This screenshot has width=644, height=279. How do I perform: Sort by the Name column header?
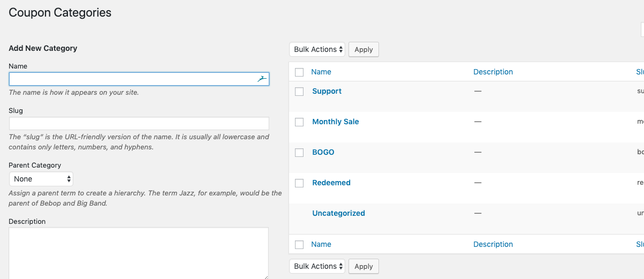pos(321,72)
